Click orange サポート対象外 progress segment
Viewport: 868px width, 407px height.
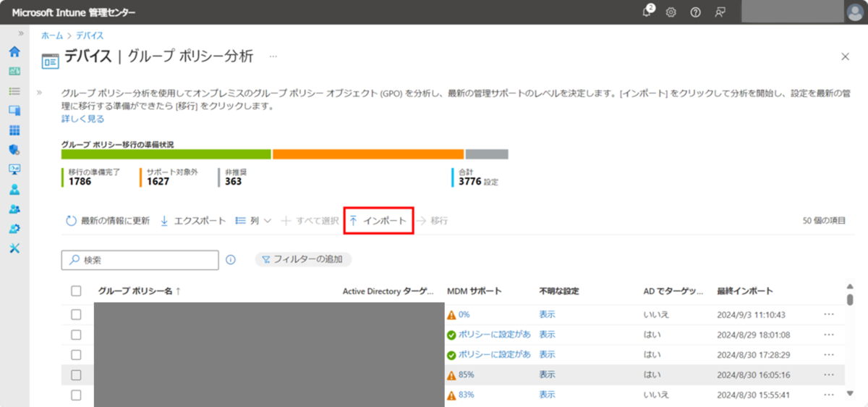pyautogui.click(x=368, y=154)
